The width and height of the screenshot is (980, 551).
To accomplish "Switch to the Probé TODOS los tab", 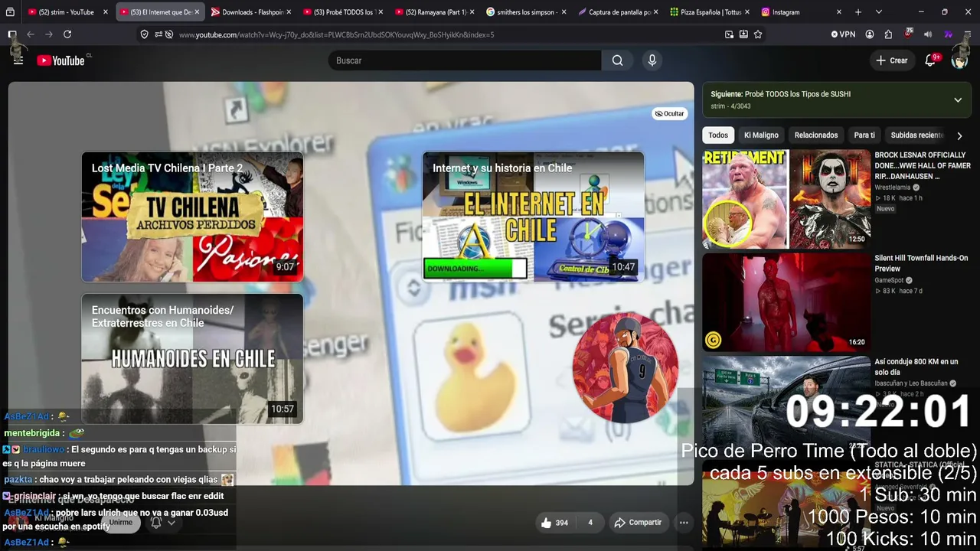I will [x=343, y=12].
